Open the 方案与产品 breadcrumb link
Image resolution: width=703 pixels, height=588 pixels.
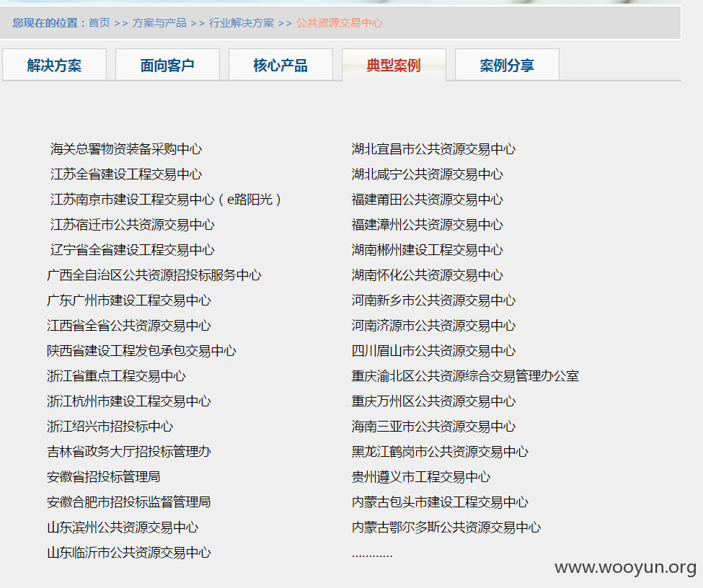(159, 23)
